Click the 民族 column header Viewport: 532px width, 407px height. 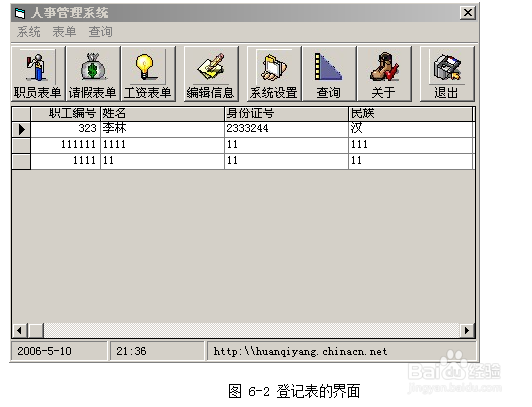(x=411, y=114)
